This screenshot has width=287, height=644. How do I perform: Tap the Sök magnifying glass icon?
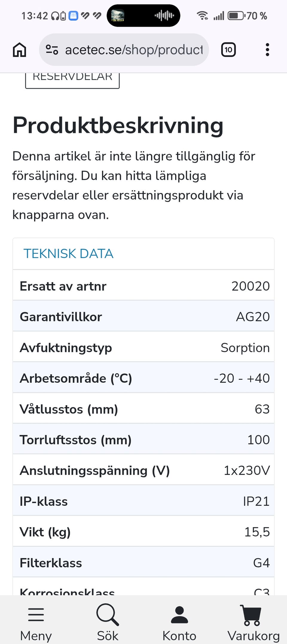pos(108,615)
